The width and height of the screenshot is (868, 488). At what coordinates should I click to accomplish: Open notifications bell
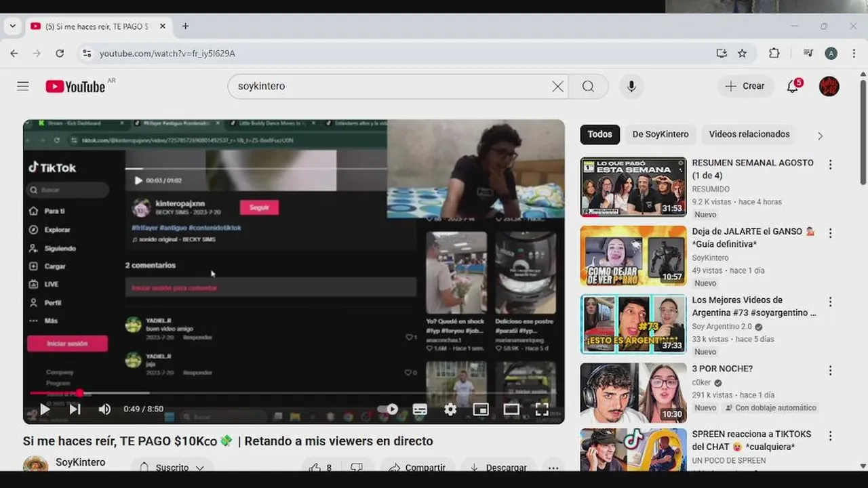[793, 86]
